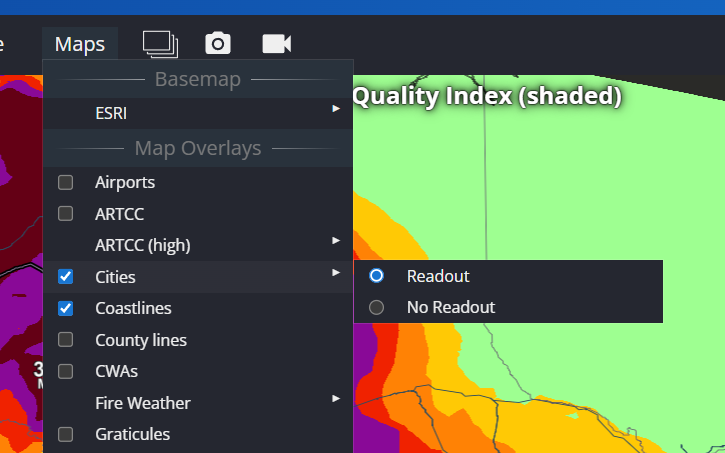This screenshot has width=725, height=453.
Task: Open the ARTCC (high) menu entry
Action: pos(198,245)
